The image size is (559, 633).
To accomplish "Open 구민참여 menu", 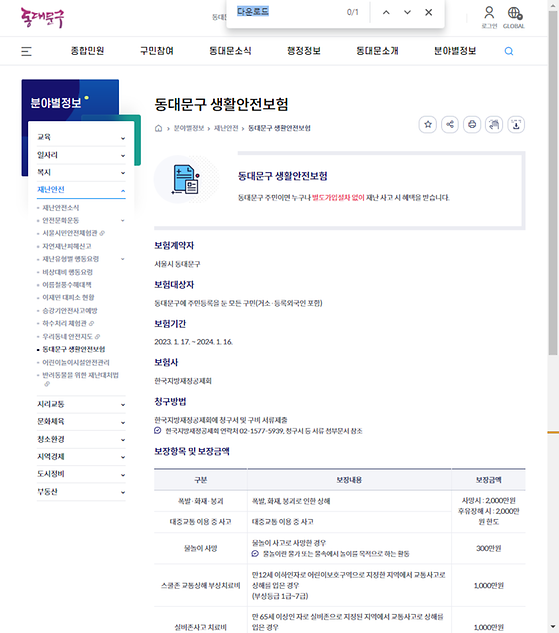I will point(157,51).
